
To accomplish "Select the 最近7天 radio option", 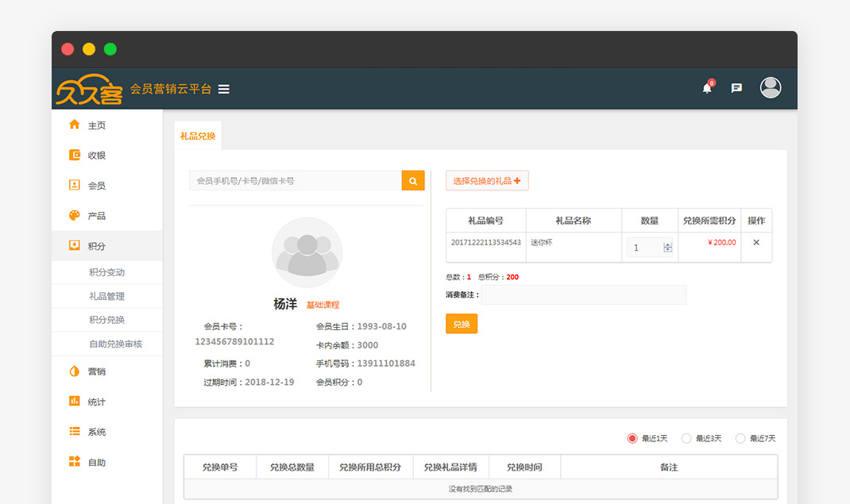I will pyautogui.click(x=740, y=438).
